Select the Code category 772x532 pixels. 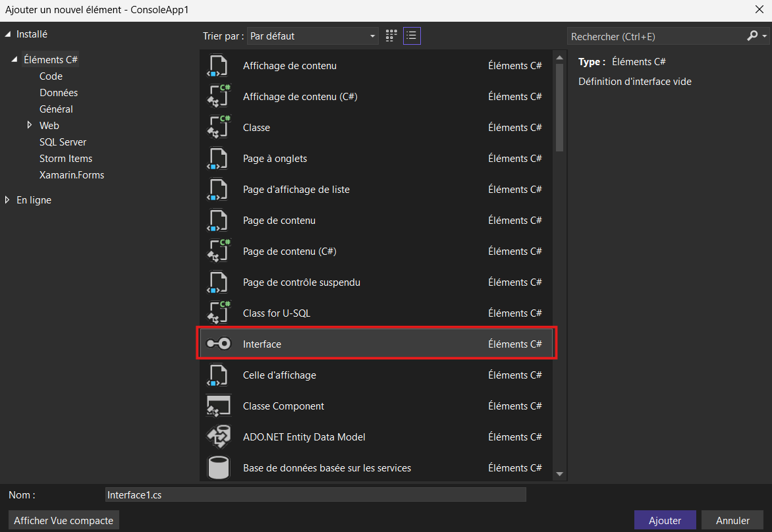(51, 76)
